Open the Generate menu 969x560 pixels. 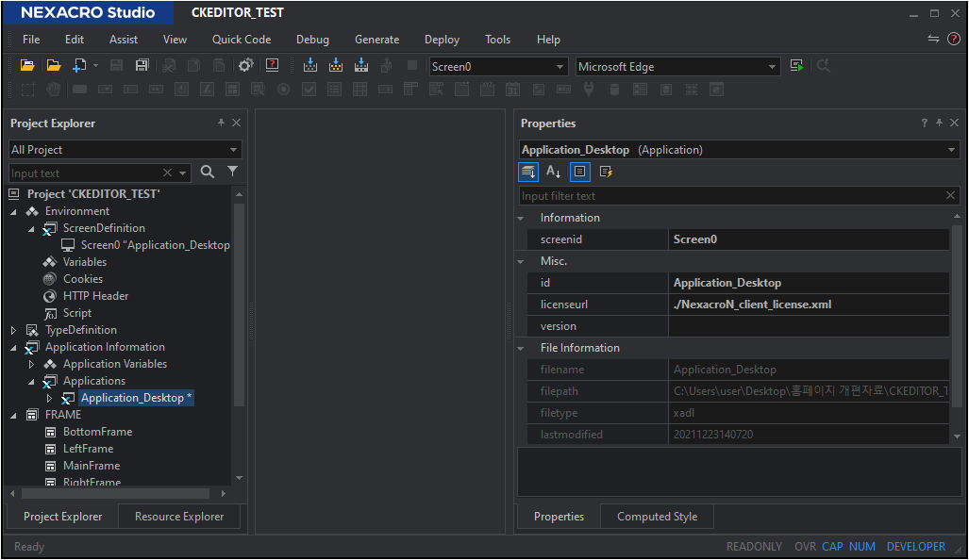(x=376, y=40)
